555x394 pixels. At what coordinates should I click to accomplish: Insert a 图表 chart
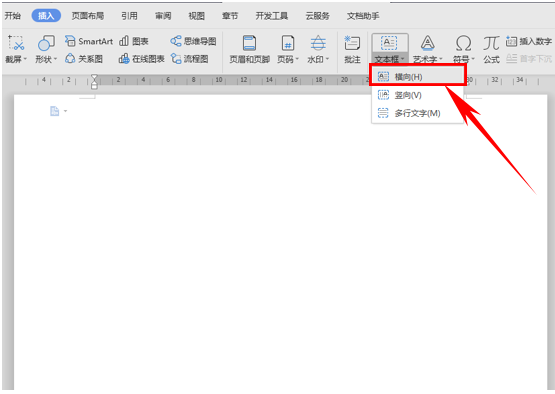click(134, 41)
